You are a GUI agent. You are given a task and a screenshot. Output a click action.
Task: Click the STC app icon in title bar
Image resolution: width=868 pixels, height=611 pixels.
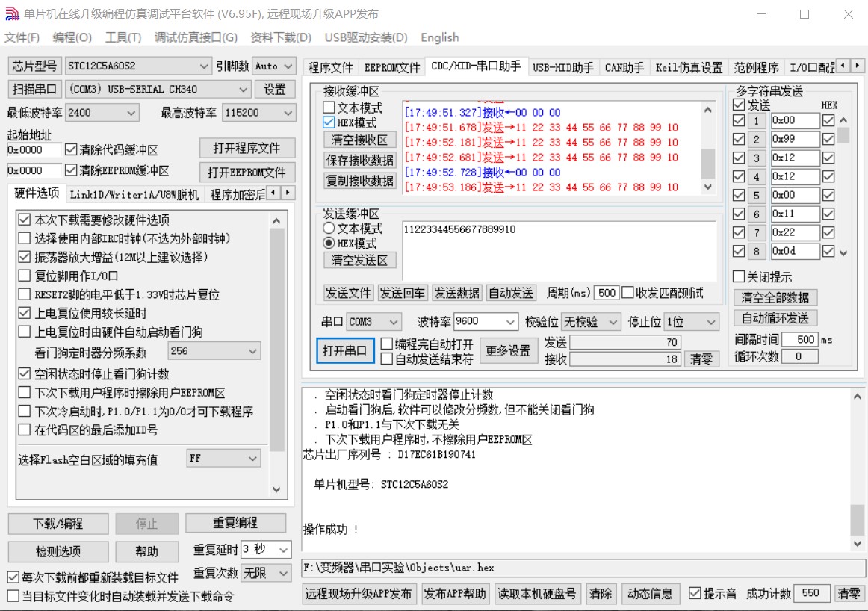pyautogui.click(x=12, y=14)
